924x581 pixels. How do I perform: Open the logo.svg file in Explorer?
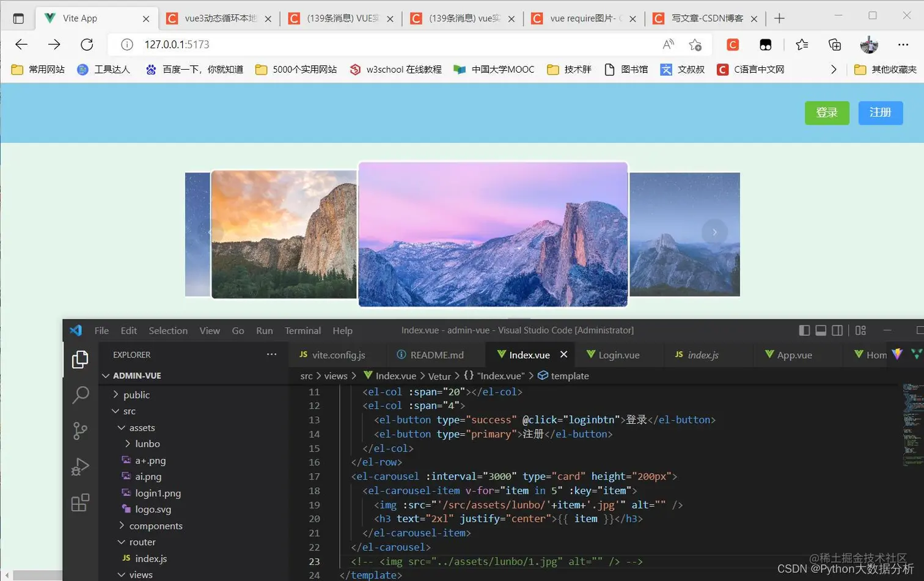coord(153,509)
